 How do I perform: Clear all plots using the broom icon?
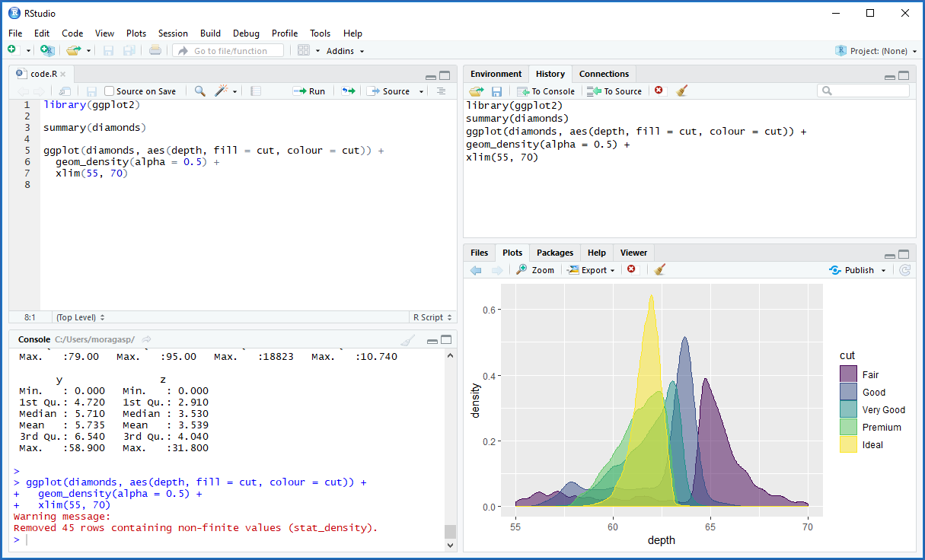click(659, 269)
